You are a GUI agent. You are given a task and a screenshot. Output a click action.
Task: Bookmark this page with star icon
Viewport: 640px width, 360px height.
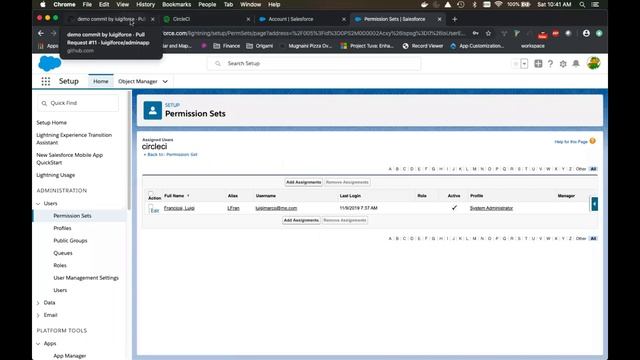(x=488, y=33)
